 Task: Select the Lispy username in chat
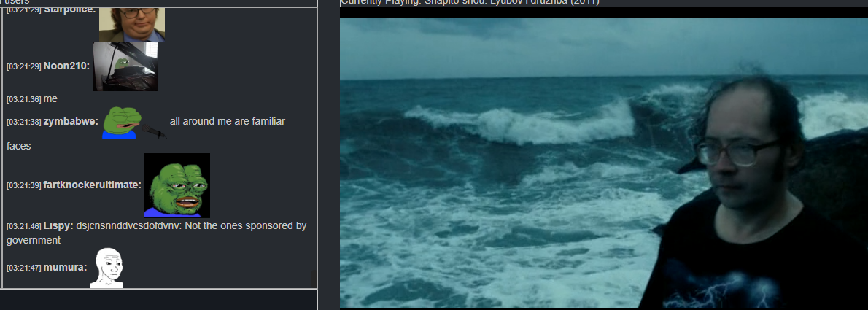coord(58,226)
